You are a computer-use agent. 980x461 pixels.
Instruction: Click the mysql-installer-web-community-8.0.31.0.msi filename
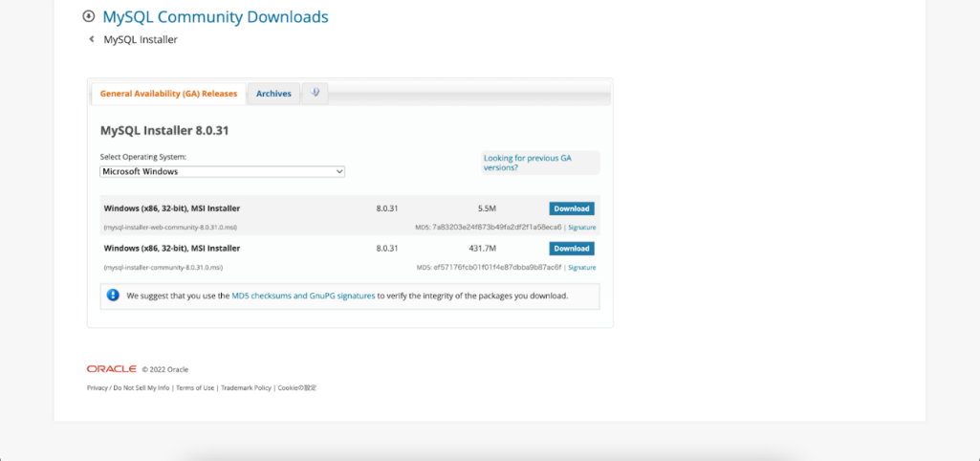170,228
